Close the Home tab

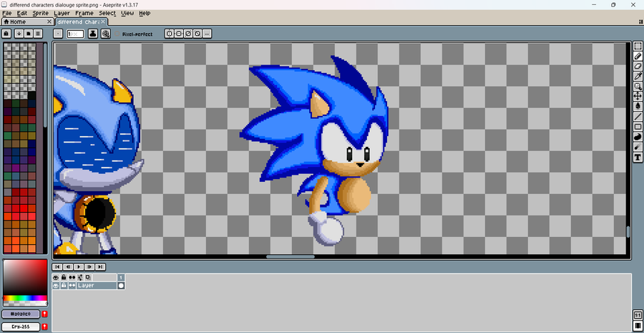click(49, 21)
